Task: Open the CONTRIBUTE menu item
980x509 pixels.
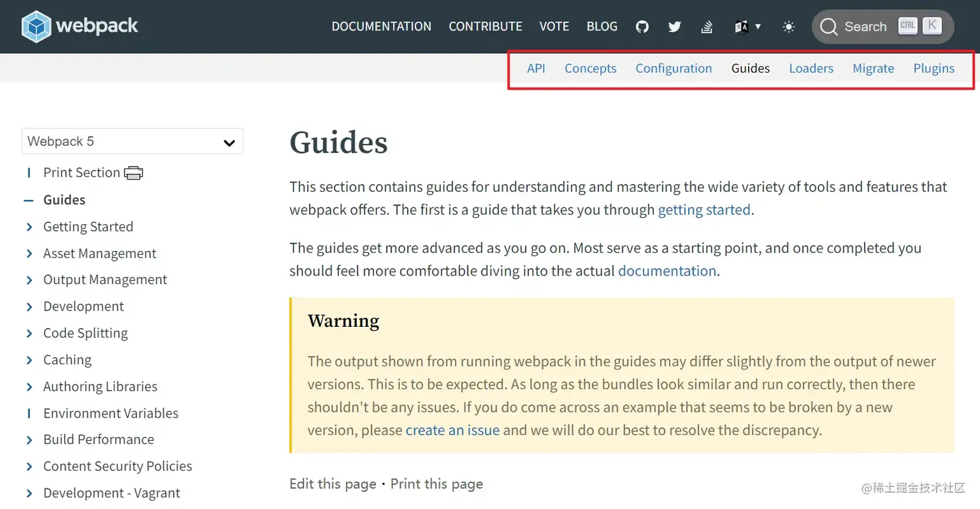Action: pos(485,27)
